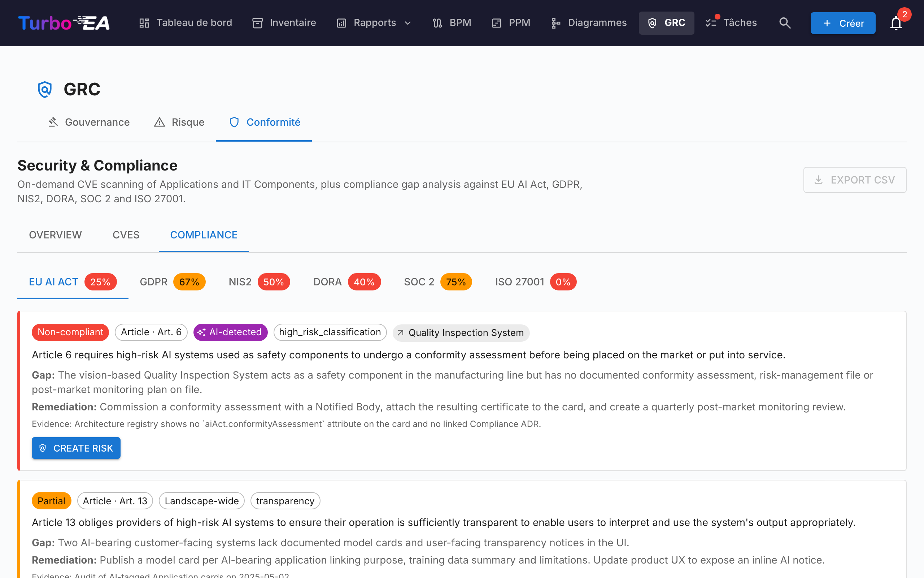This screenshot has width=924, height=578.
Task: Click the Landscape-wide chip
Action: click(x=202, y=501)
